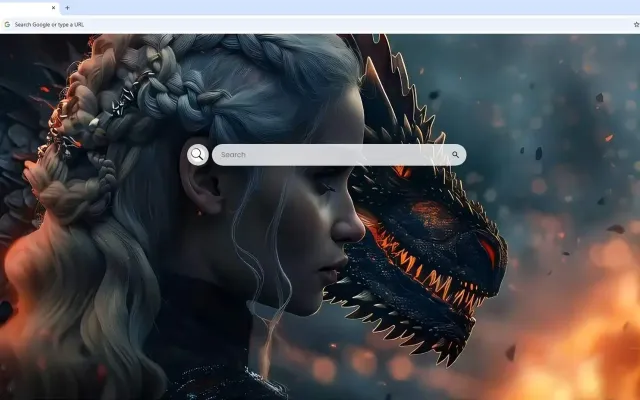Image resolution: width=640 pixels, height=400 pixels.
Task: Click the Google icon in address bar
Action: click(7, 24)
